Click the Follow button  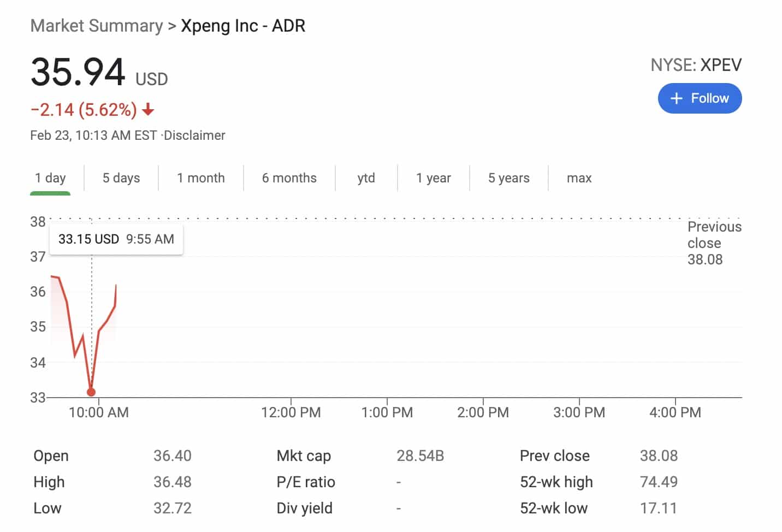(700, 98)
